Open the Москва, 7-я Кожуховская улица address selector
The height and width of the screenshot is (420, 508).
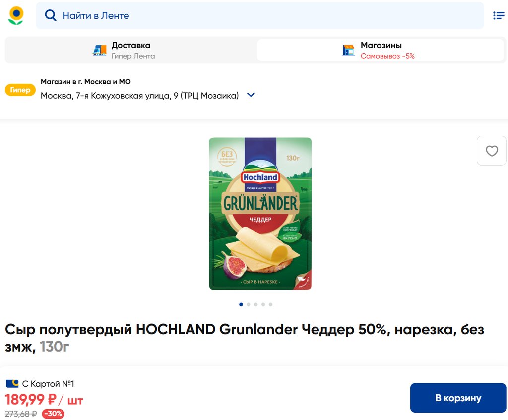click(139, 96)
